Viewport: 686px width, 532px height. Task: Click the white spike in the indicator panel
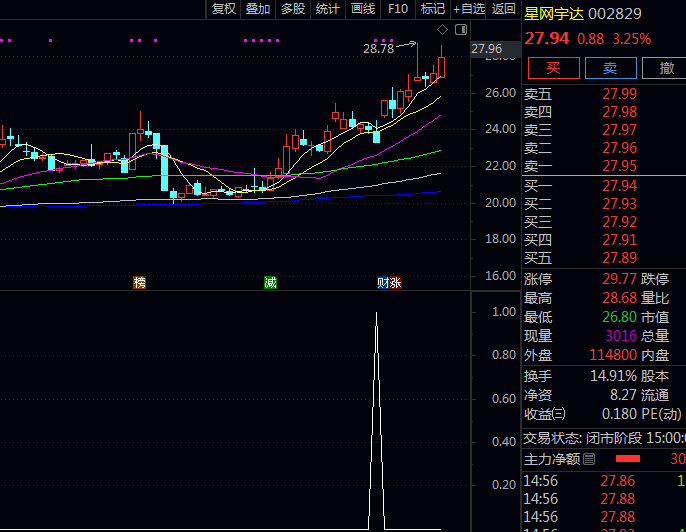(x=376, y=420)
